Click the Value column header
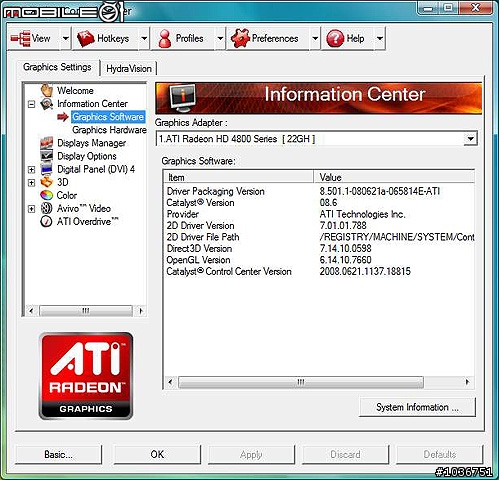Viewport: 499px width, 480px height. [394, 177]
